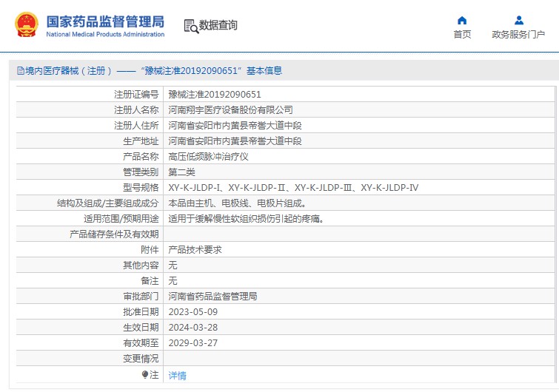Click expiry date 2029-03-27
Image resolution: width=559 pixels, height=392 pixels.
tap(193, 343)
